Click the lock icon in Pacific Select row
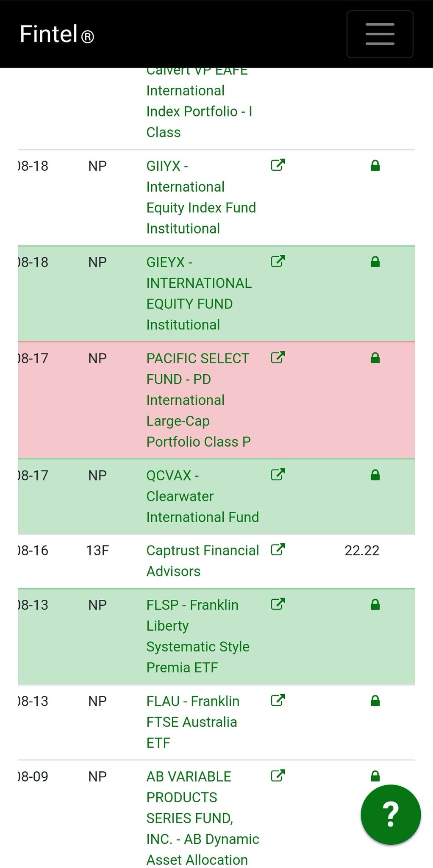Image resolution: width=433 pixels, height=868 pixels. point(375,359)
